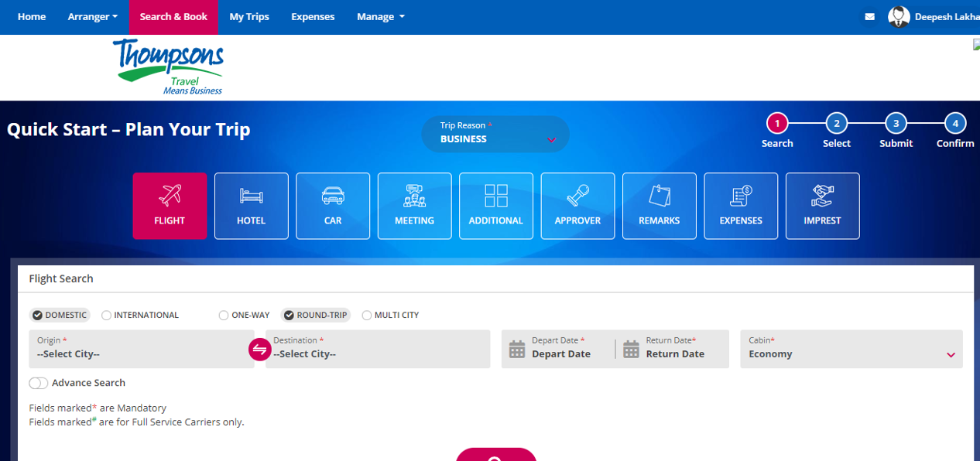Go to step 2 Select
This screenshot has width=980, height=461.
tap(836, 123)
